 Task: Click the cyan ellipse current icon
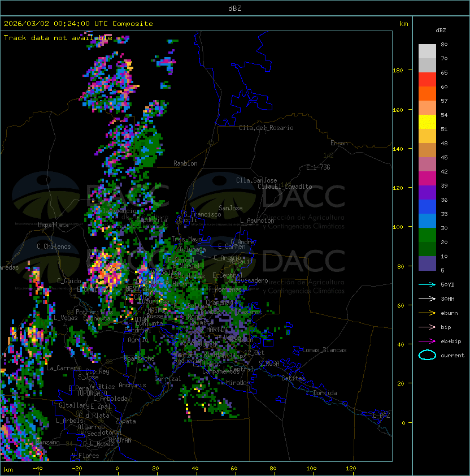tap(427, 355)
